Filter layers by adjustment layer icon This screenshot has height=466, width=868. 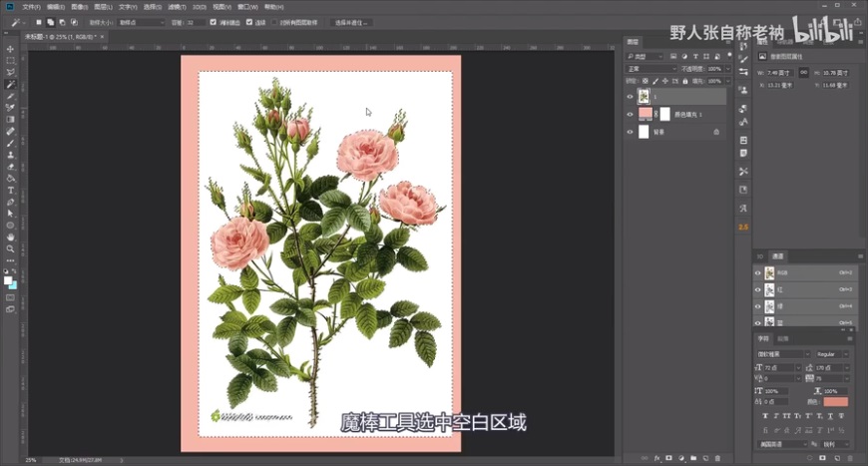tap(684, 57)
